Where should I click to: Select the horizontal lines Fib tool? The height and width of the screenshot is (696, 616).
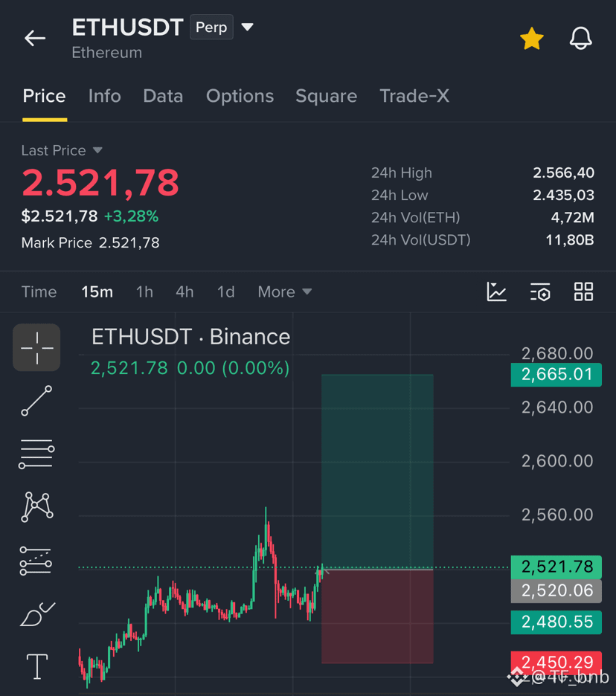[x=36, y=454]
